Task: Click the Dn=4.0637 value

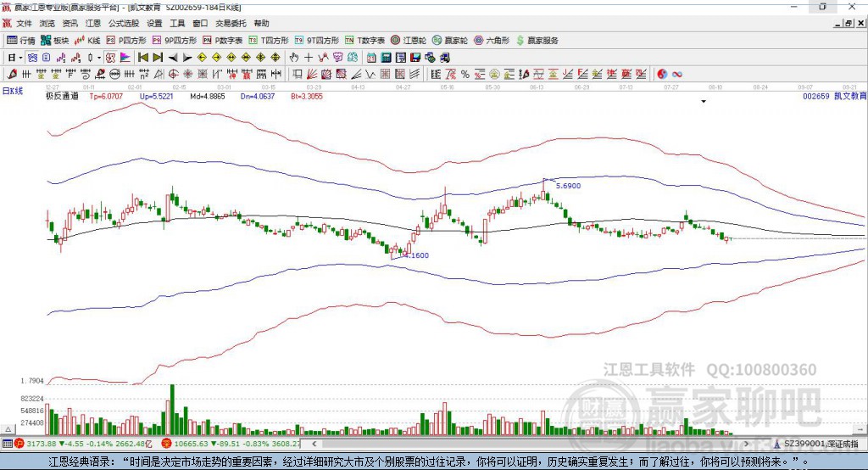Action: pyautogui.click(x=258, y=97)
